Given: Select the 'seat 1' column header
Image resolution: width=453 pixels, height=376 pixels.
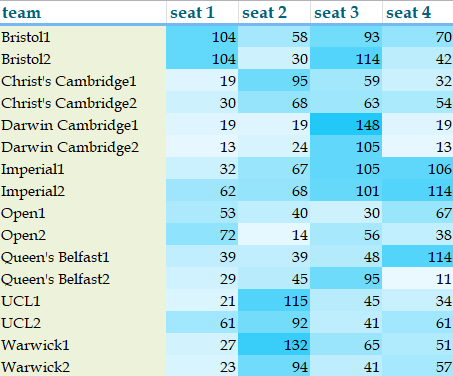Looking at the screenshot, I should (x=202, y=12).
